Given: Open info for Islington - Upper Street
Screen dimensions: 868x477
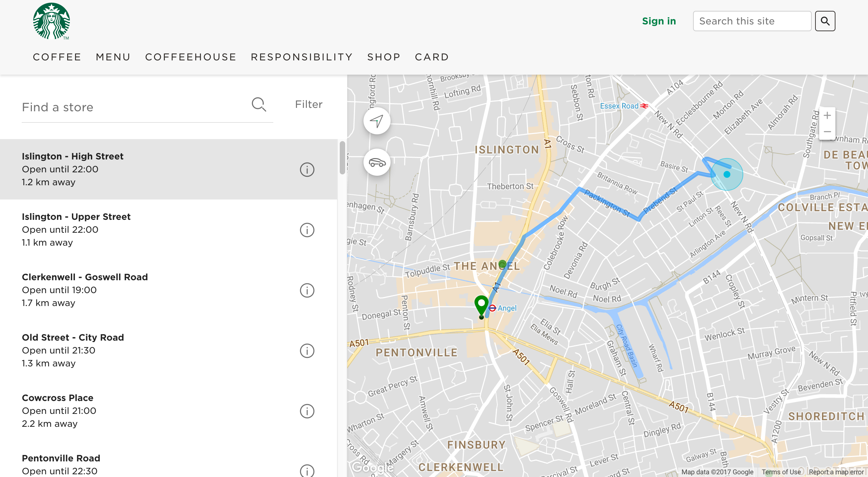Looking at the screenshot, I should (x=307, y=230).
